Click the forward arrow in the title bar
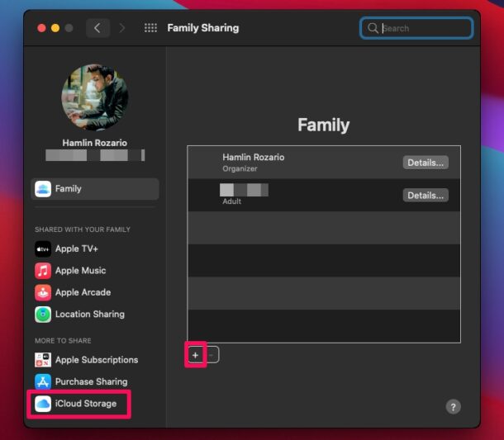The height and width of the screenshot is (440, 504). tap(121, 28)
